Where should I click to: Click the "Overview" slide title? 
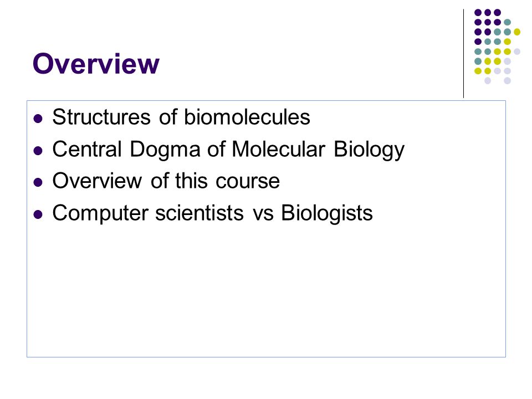[96, 63]
